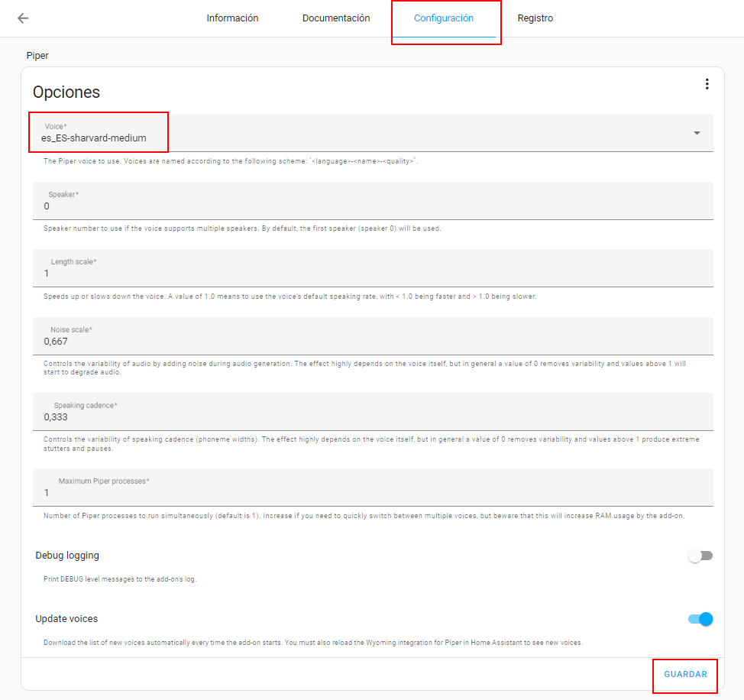Switch to the Información tab

pyautogui.click(x=232, y=18)
